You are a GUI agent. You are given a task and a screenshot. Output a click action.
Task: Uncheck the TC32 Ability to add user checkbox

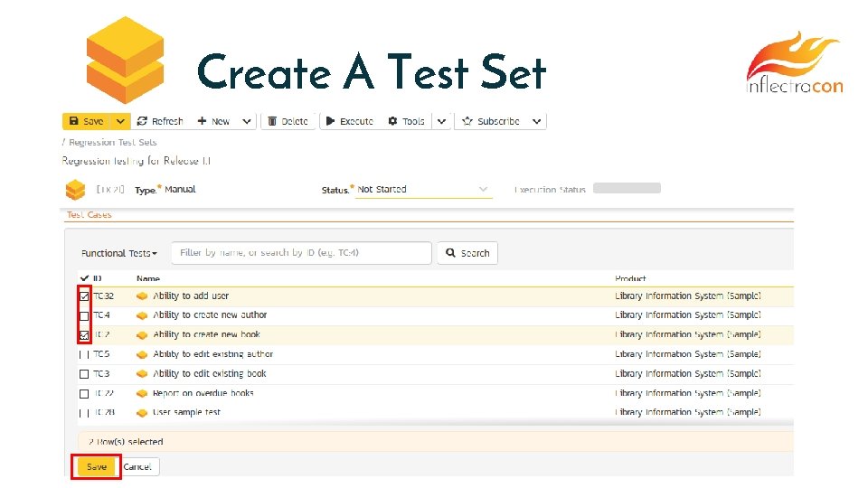84,296
